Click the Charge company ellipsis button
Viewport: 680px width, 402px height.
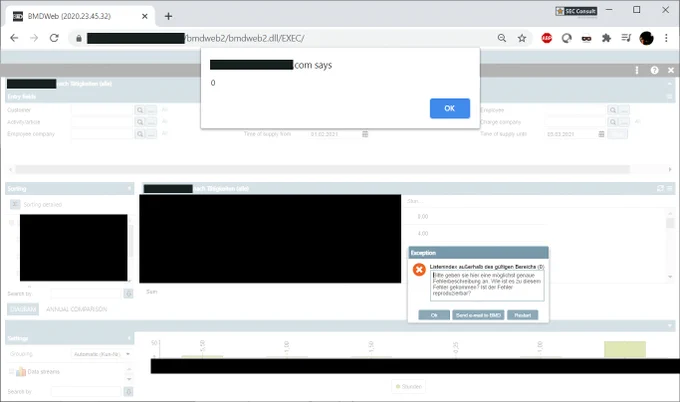(624, 122)
